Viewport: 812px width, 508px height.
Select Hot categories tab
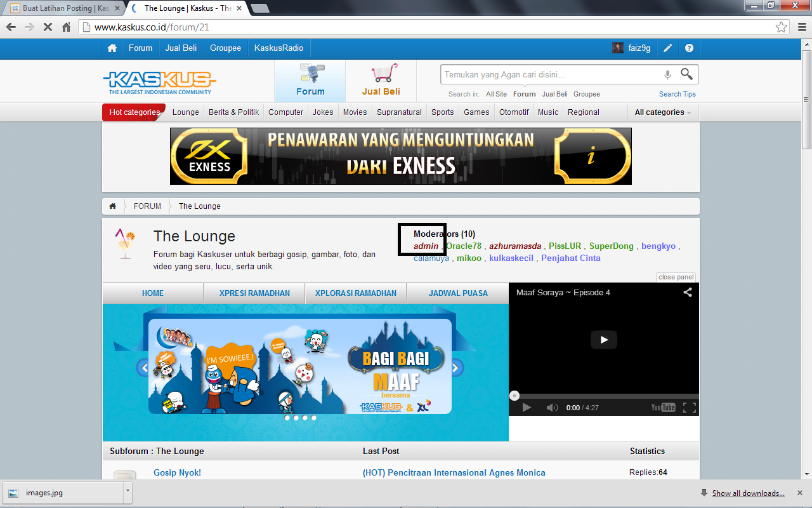click(x=134, y=112)
